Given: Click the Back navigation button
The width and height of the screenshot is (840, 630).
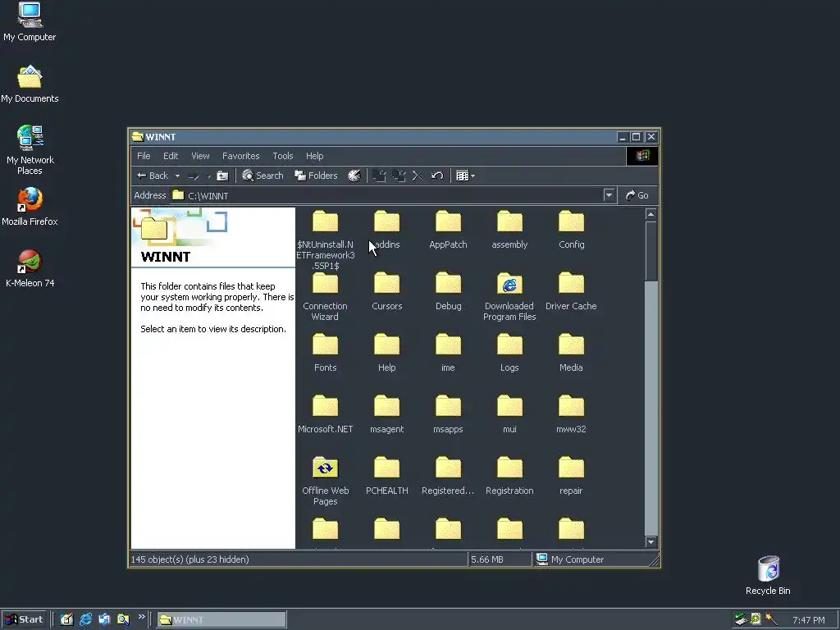Looking at the screenshot, I should (x=153, y=176).
